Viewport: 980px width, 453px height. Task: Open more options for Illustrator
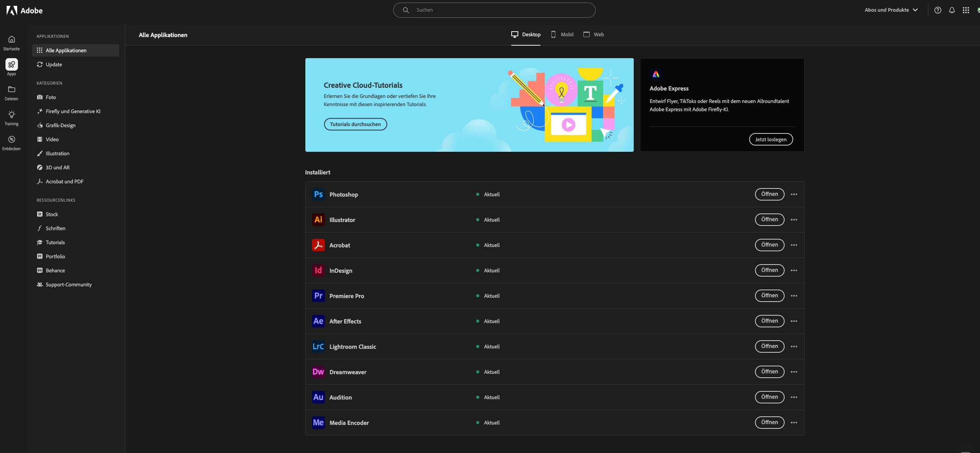pos(794,220)
